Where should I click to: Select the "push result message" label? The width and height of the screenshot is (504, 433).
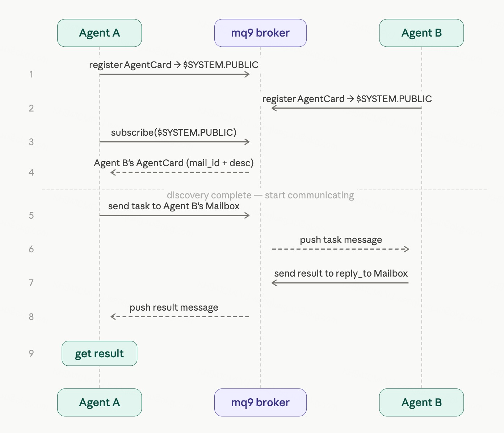[174, 307]
